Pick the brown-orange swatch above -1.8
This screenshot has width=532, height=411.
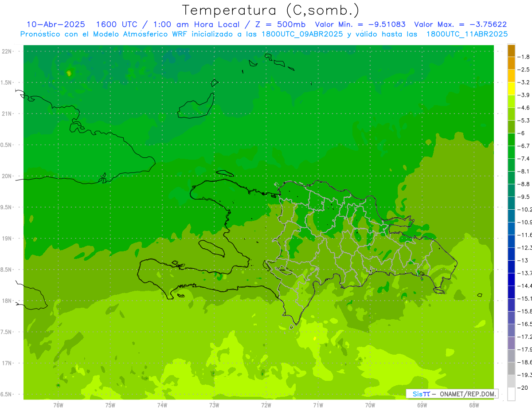pos(511,51)
